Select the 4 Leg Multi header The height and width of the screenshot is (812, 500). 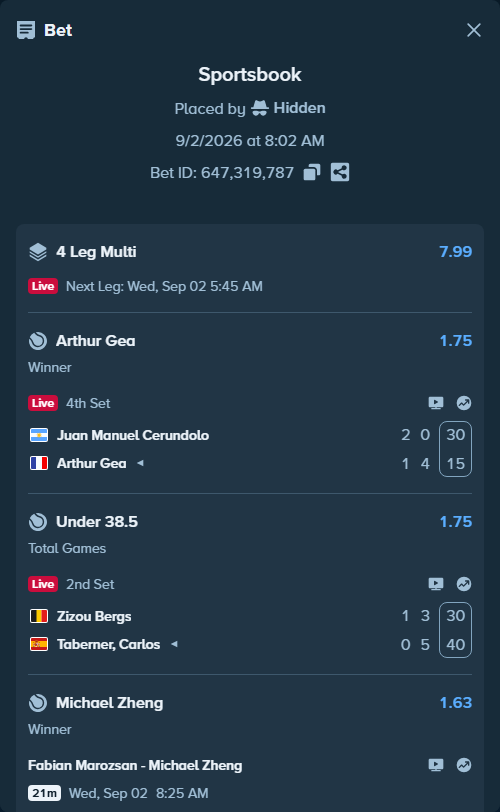(96, 252)
